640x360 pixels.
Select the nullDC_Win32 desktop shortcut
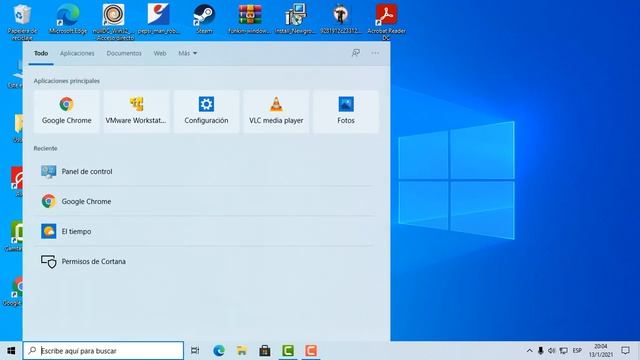(113, 22)
